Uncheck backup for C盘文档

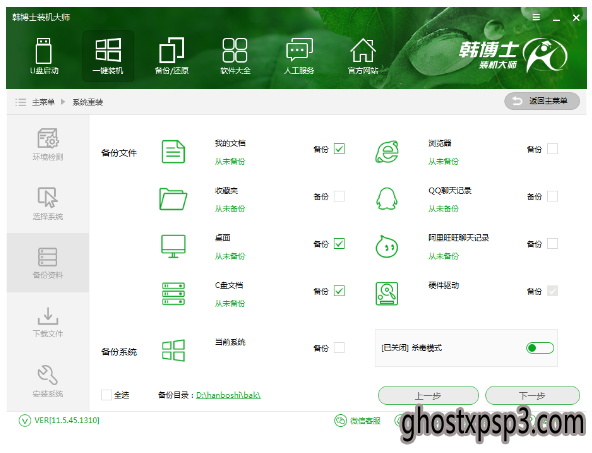click(339, 291)
